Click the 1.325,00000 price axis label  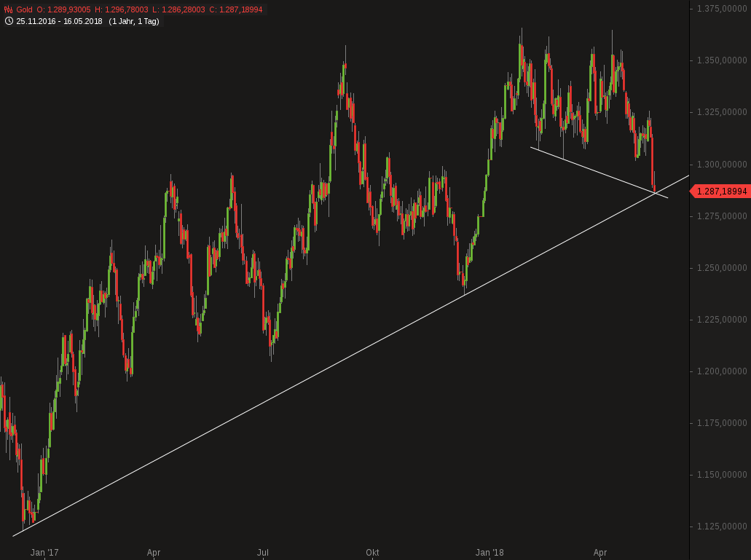(x=722, y=112)
